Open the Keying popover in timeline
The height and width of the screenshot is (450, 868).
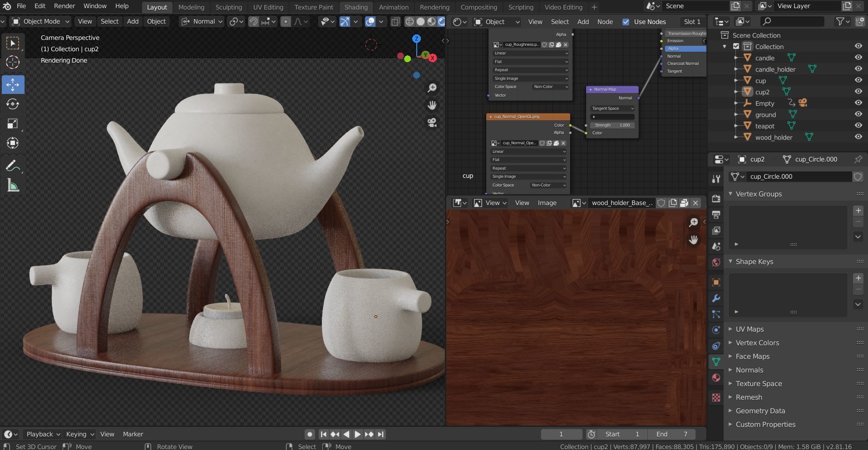click(79, 434)
